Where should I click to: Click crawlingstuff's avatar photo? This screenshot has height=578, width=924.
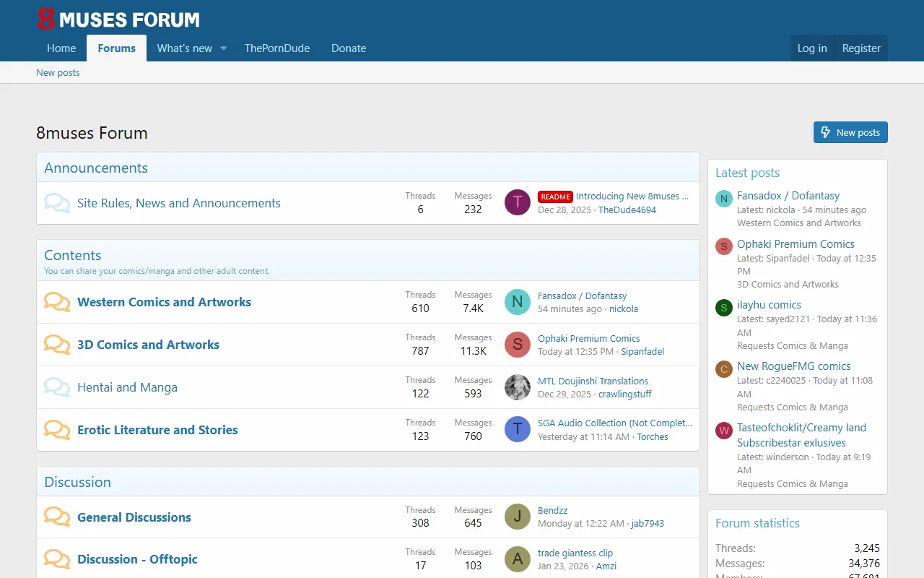pyautogui.click(x=517, y=387)
